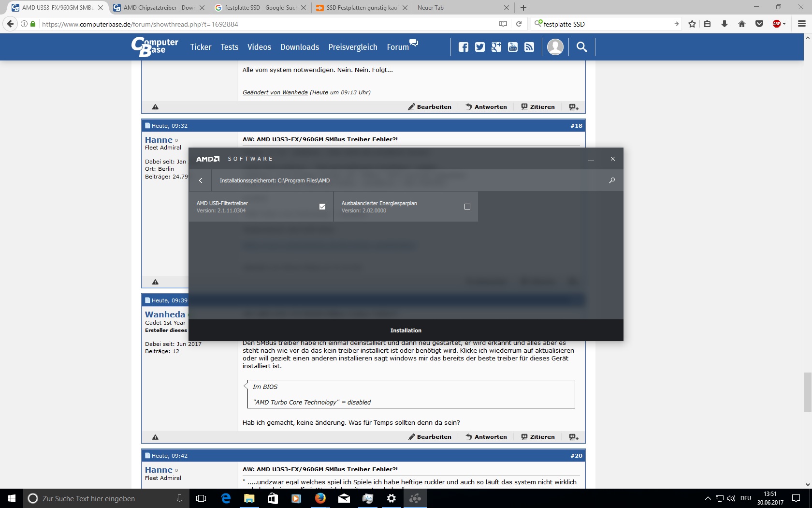The width and height of the screenshot is (812, 508).
Task: Open Wanheda profile link
Action: [x=165, y=314]
